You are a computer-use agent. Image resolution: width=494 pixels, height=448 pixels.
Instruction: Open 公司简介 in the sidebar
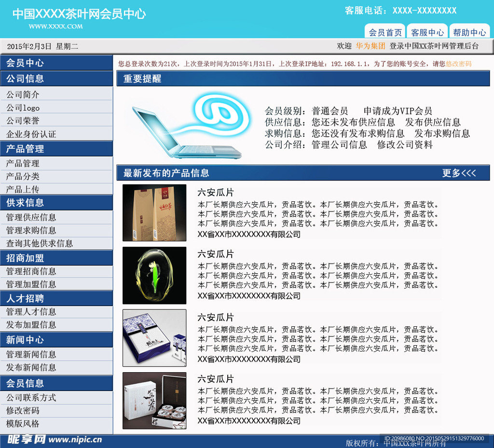[23, 95]
